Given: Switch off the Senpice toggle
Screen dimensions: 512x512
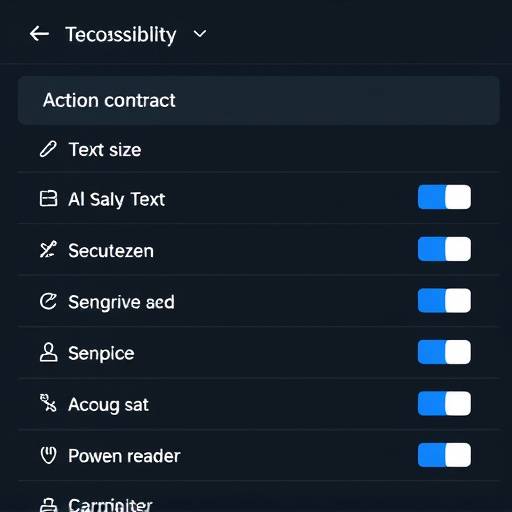Looking at the screenshot, I should click(x=444, y=352).
